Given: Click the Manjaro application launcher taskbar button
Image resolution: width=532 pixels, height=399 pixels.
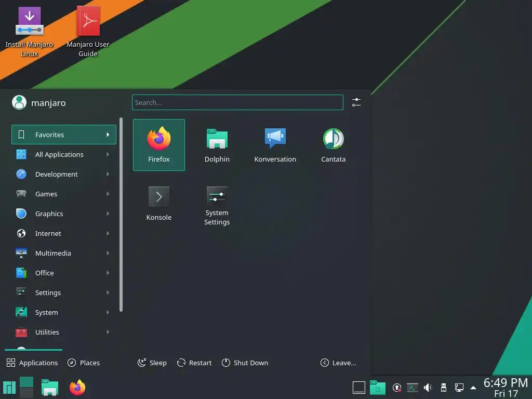Looking at the screenshot, I should point(9,388).
